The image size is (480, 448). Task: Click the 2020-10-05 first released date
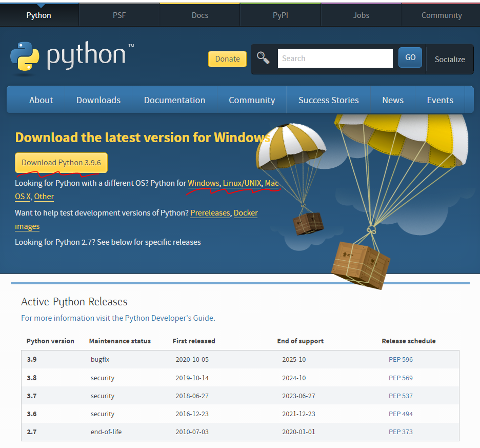pyautogui.click(x=192, y=359)
